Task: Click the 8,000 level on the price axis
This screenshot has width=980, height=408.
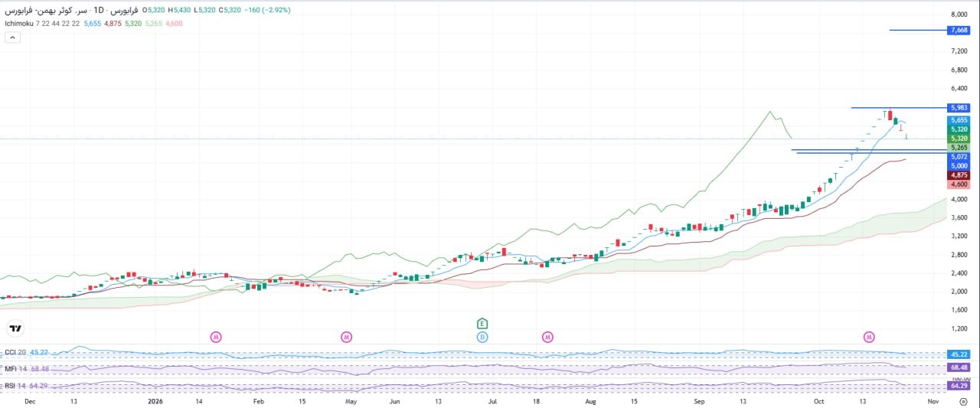Action: 959,15
